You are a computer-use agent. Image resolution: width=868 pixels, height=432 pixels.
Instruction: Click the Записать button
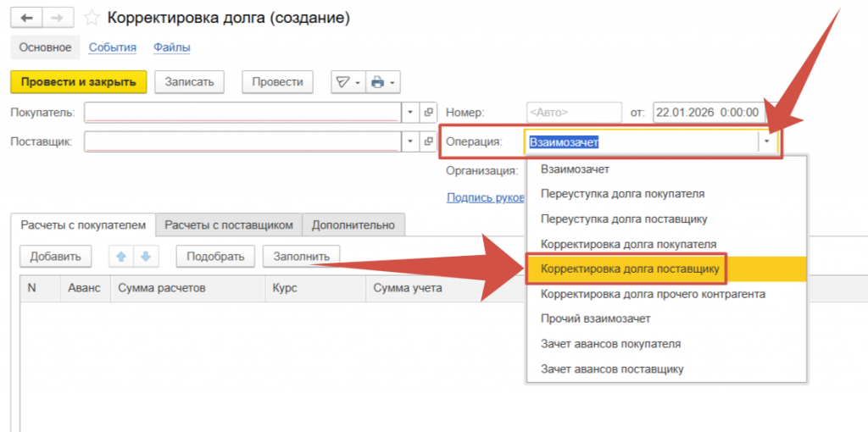(189, 82)
